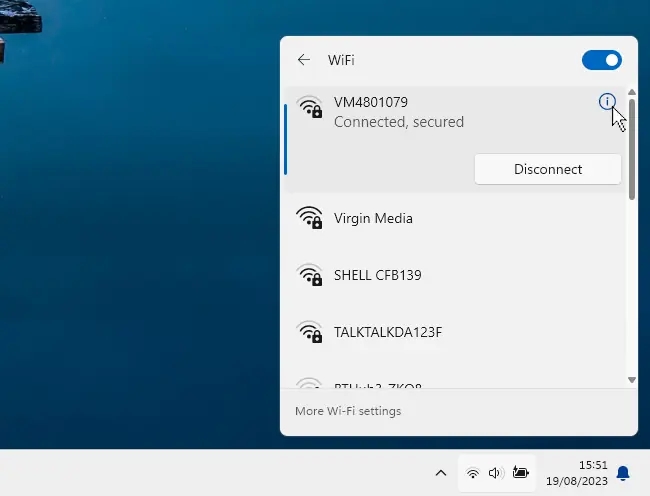Screen dimensions: 650x496
Task: Select the SHELL CFB139 network
Action: (455, 275)
